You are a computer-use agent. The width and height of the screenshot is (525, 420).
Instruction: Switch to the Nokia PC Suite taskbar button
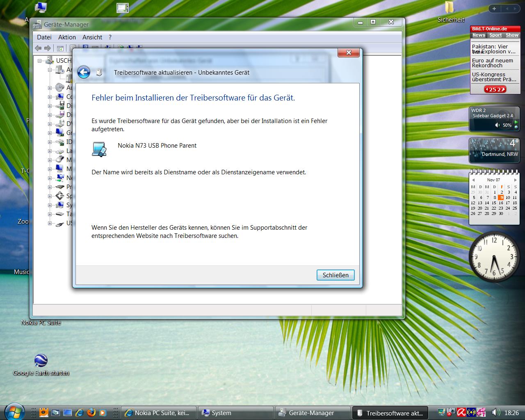(159, 413)
